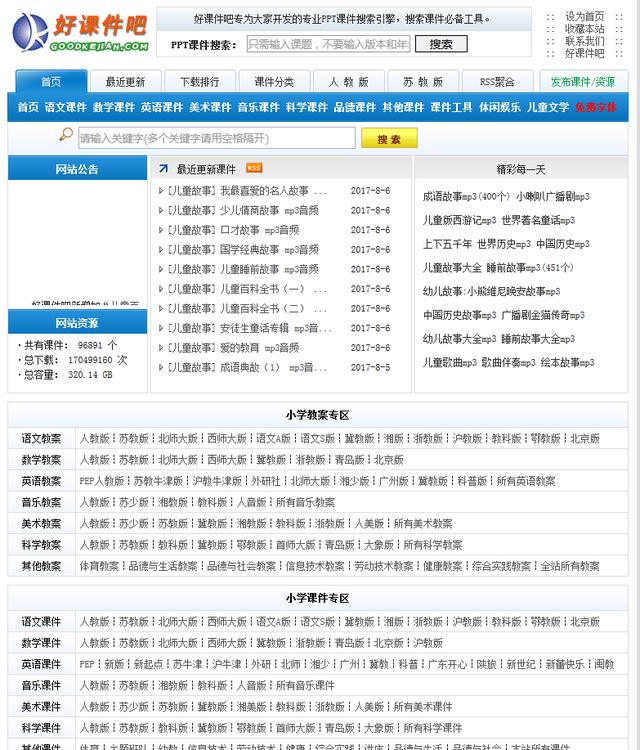
Task: Open 幼儿故事:小熊维尼晚安故事mp3 link
Action: (491, 291)
